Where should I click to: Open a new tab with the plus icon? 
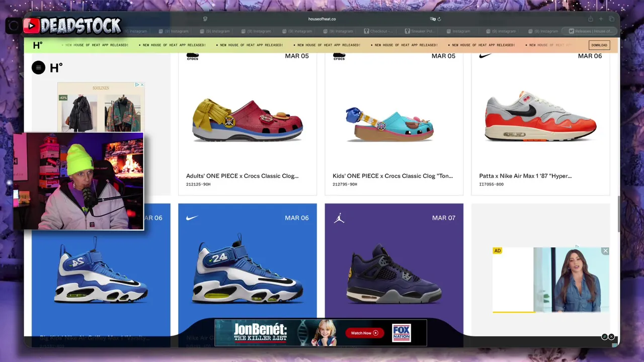tap(601, 19)
